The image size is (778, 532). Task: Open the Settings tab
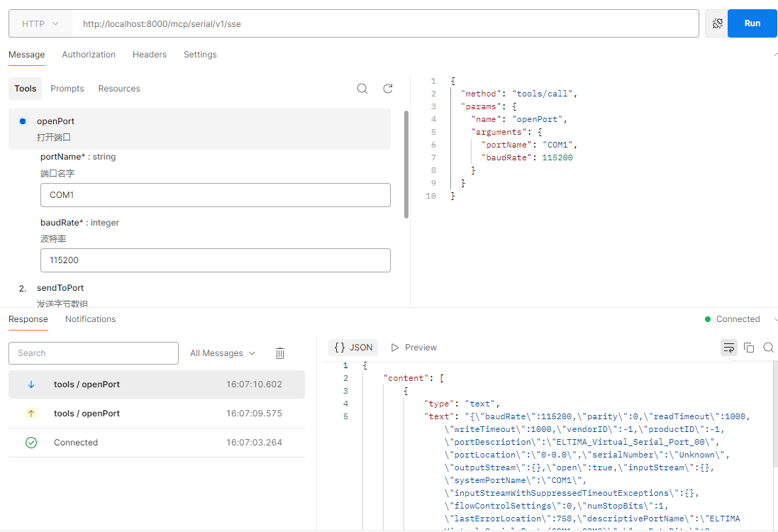click(x=200, y=55)
